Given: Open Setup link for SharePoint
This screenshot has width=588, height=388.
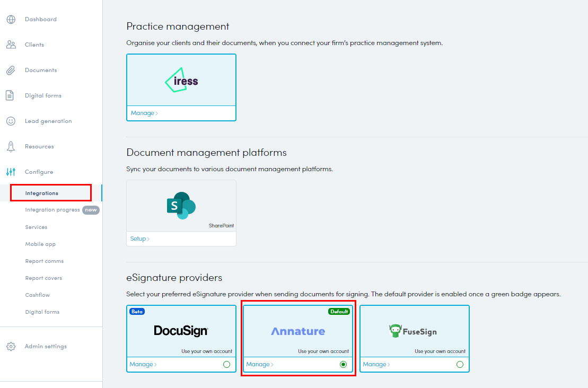Looking at the screenshot, I should [x=139, y=239].
